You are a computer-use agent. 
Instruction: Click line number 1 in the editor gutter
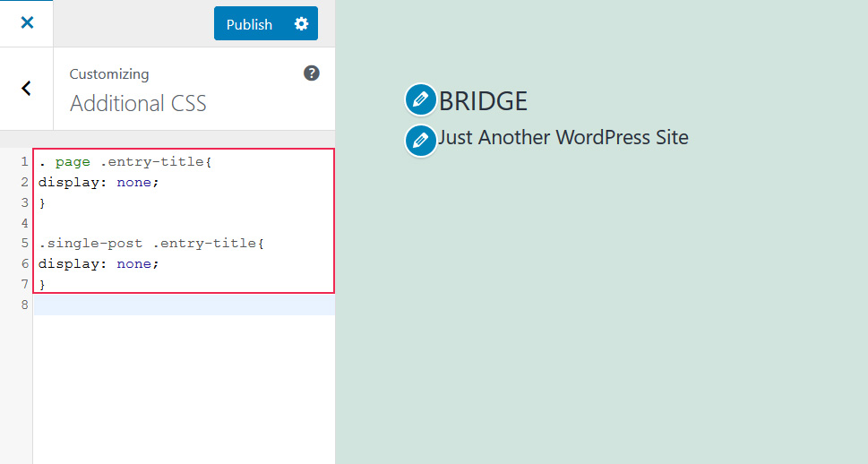(24, 162)
